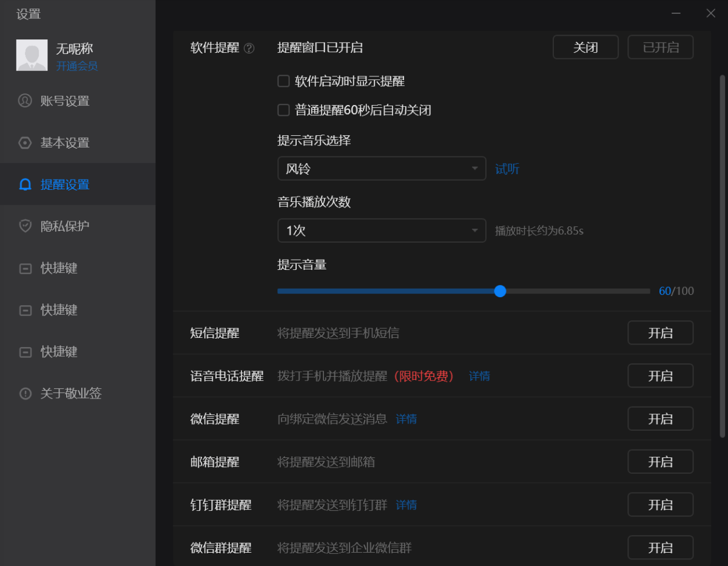
Task: Check 普通提醒60秒后自动关闭 option
Action: point(283,110)
